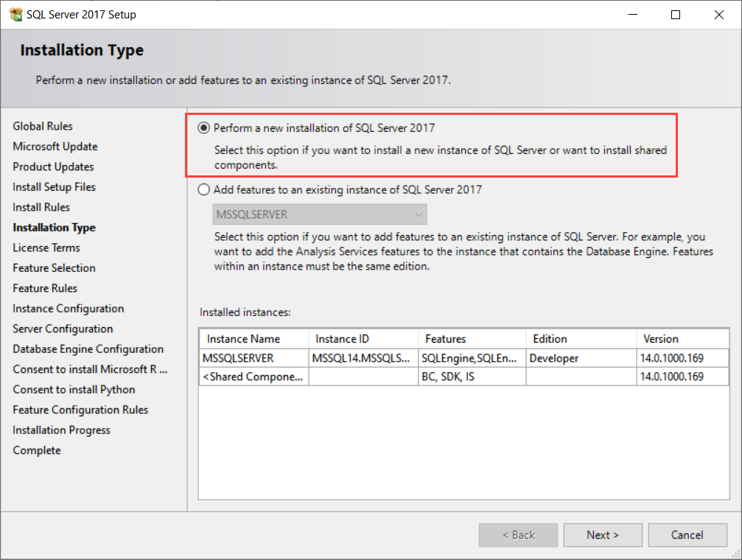
Task: Go to the Install Rules step
Action: point(41,207)
